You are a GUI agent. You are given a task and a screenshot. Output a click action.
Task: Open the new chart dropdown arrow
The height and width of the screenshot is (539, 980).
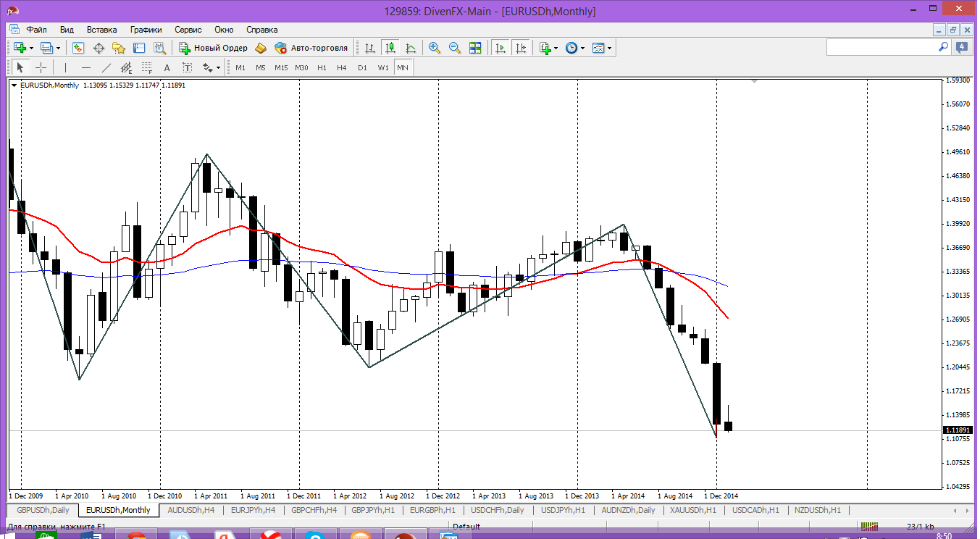[x=31, y=48]
